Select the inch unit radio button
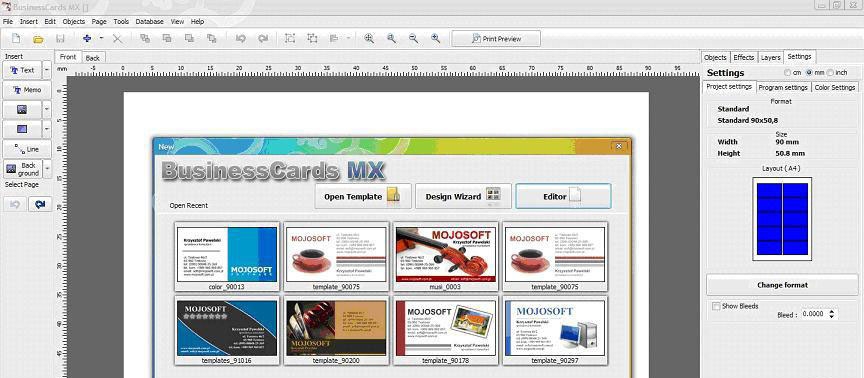Screen dimensions: 864x378 coord(830,73)
